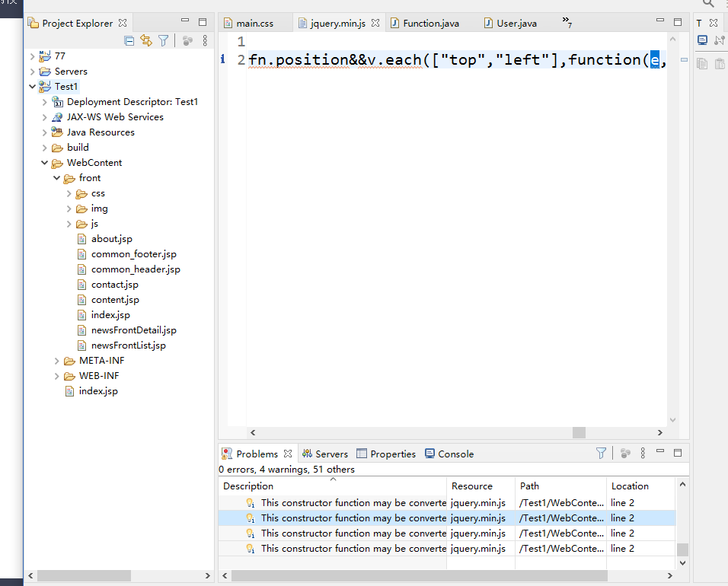
Task: Sort problems by the Location column header
Action: 640,486
